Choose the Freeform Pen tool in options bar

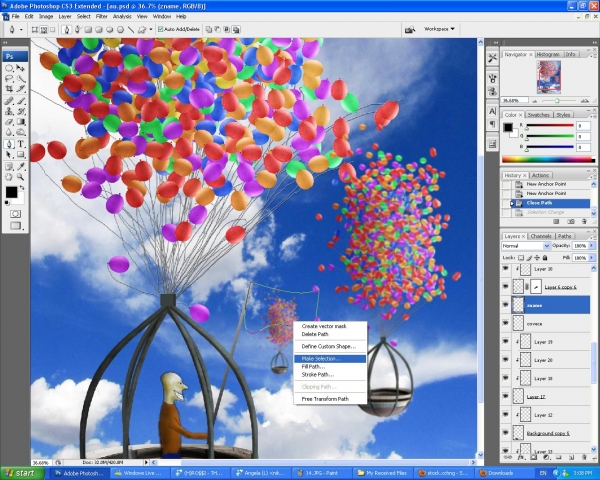78,29
